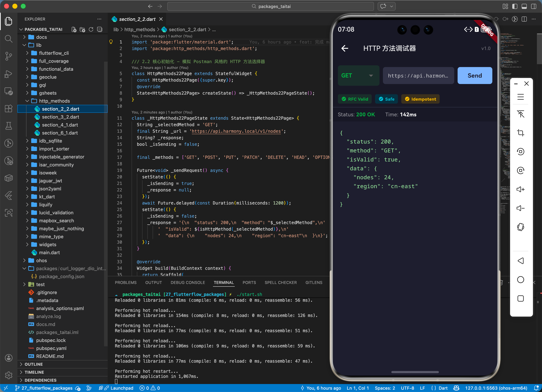
Task: Expand the flutterflow_cli folder
Action: pyautogui.click(x=54, y=53)
